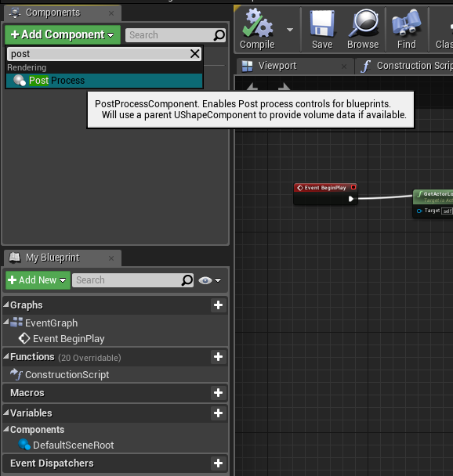Collapse the EventGraph tree node

[x=6, y=323]
